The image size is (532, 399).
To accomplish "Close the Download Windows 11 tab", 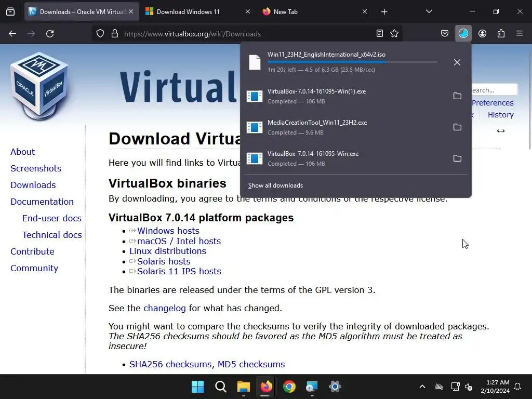I will pos(248,11).
